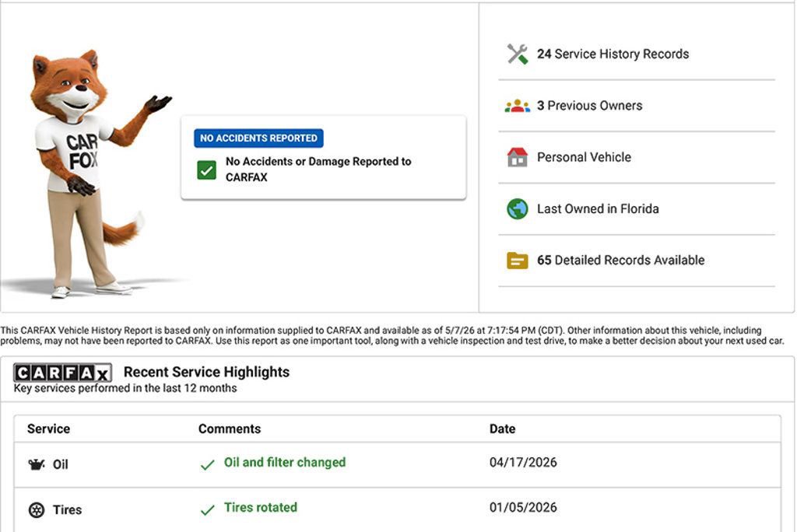Click the green checkmark box for no accidents

206,170
